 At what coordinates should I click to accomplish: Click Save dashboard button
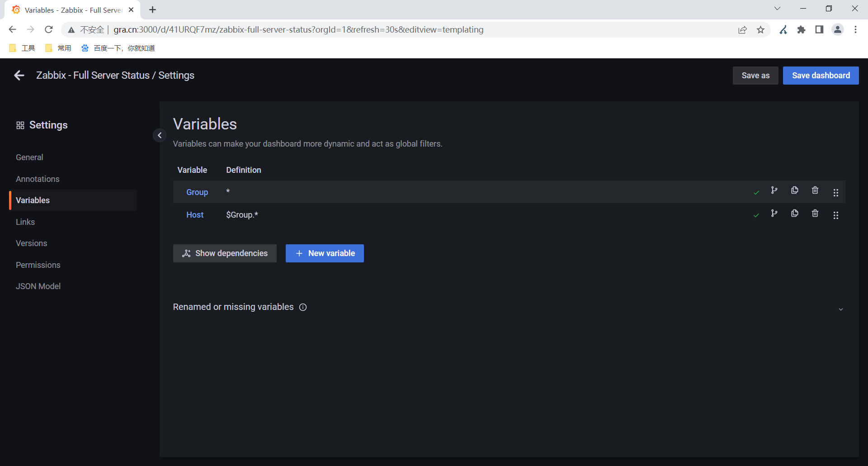pos(821,76)
